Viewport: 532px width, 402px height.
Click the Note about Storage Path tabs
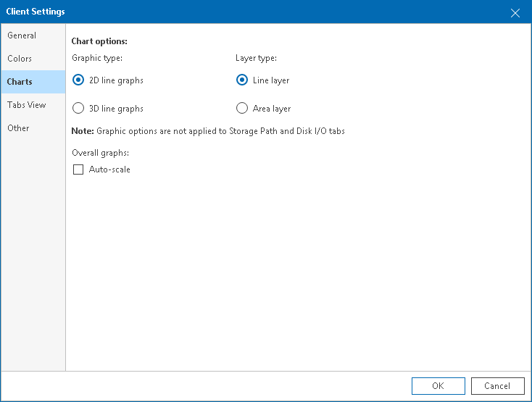pyautogui.click(x=208, y=131)
